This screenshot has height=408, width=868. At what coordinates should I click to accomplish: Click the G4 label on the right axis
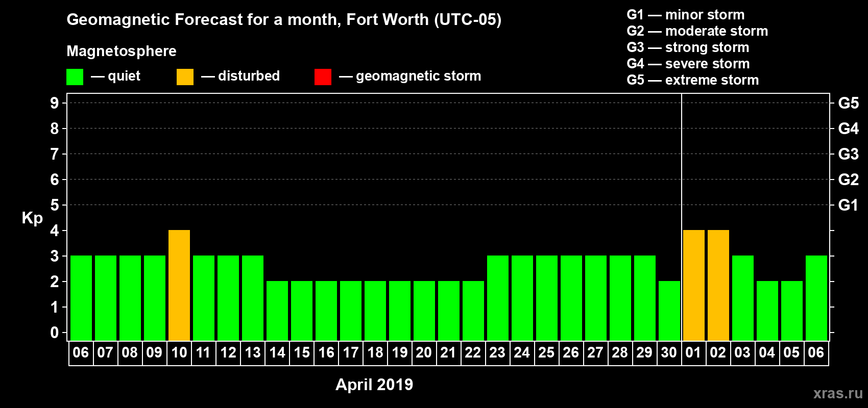(849, 129)
